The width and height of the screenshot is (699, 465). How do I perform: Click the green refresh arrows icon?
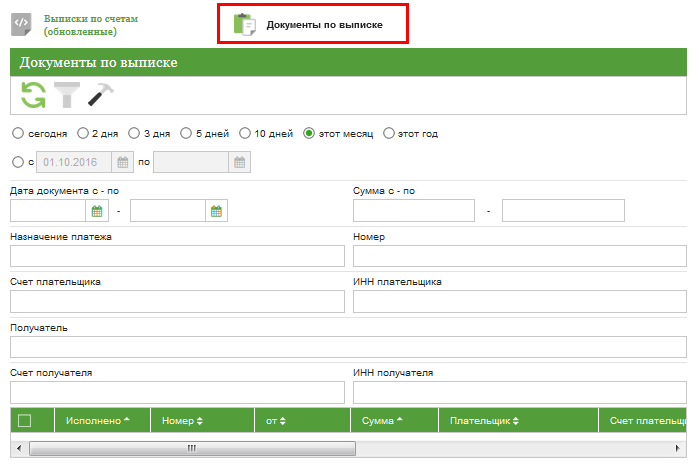pyautogui.click(x=34, y=95)
